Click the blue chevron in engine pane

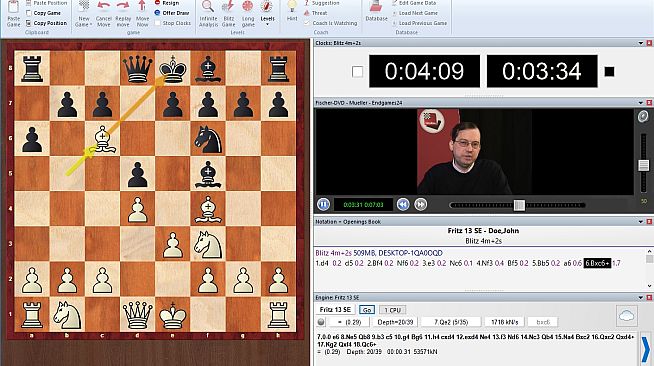click(x=646, y=348)
